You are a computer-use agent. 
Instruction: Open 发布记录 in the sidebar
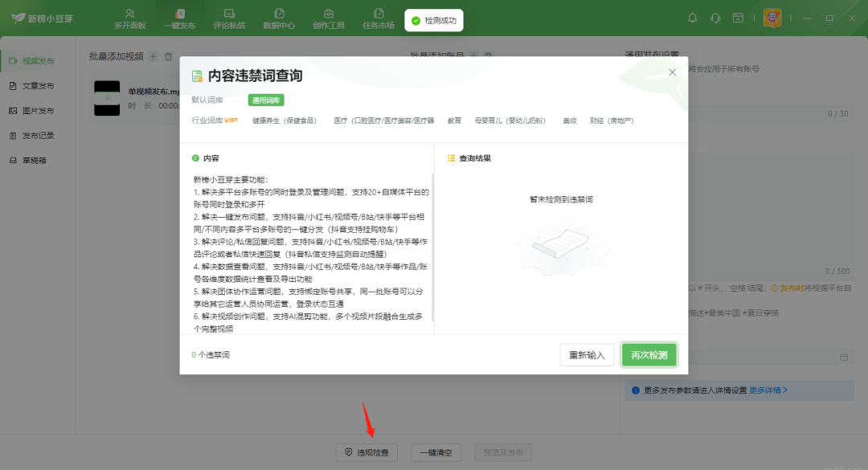click(38, 136)
